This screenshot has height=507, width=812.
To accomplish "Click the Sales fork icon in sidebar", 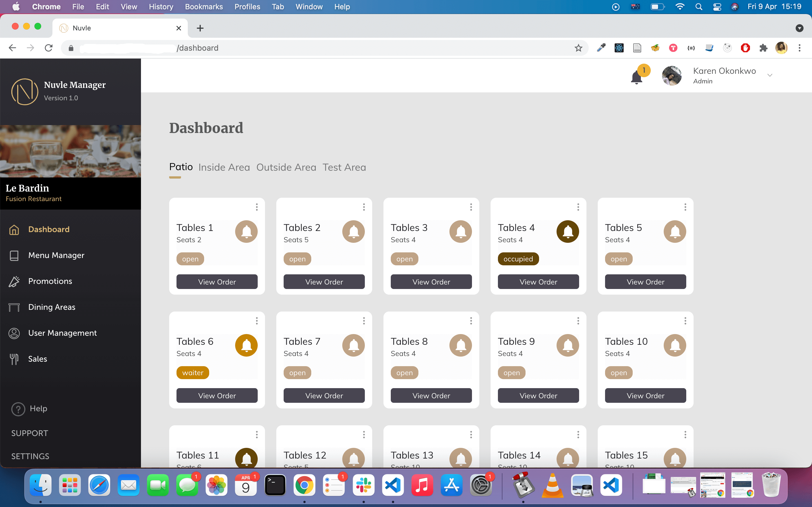I will point(14,359).
